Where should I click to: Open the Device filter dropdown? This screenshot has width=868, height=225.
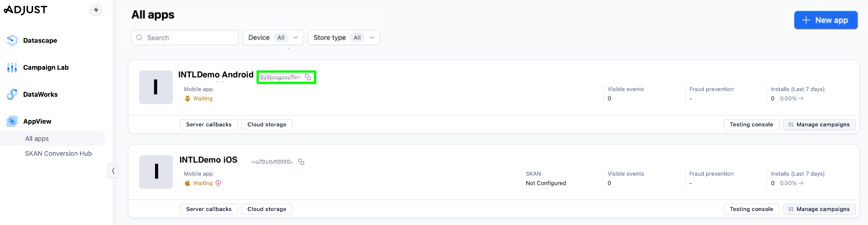pos(273,38)
